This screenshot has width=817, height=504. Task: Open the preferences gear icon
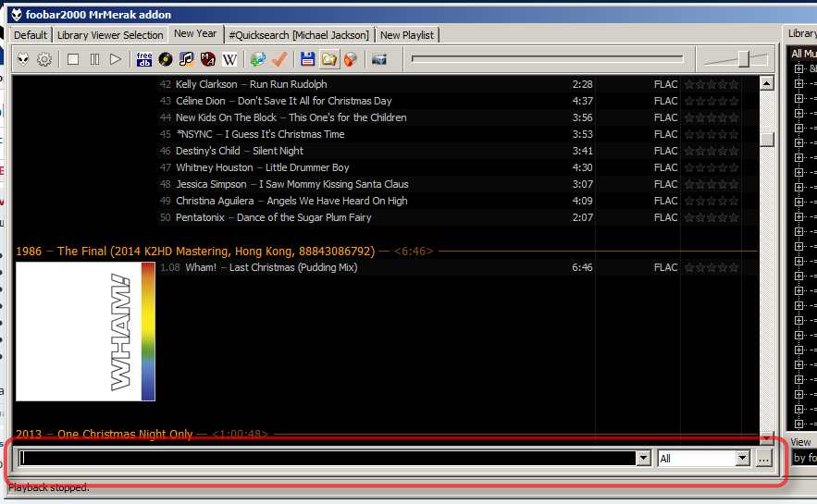tap(43, 59)
